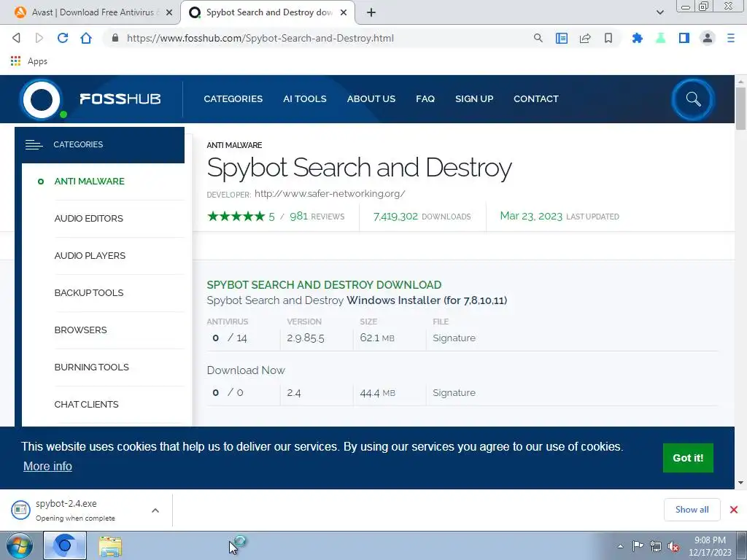Select BACKUP TOOLS sidebar category
747x560 pixels.
click(x=88, y=292)
